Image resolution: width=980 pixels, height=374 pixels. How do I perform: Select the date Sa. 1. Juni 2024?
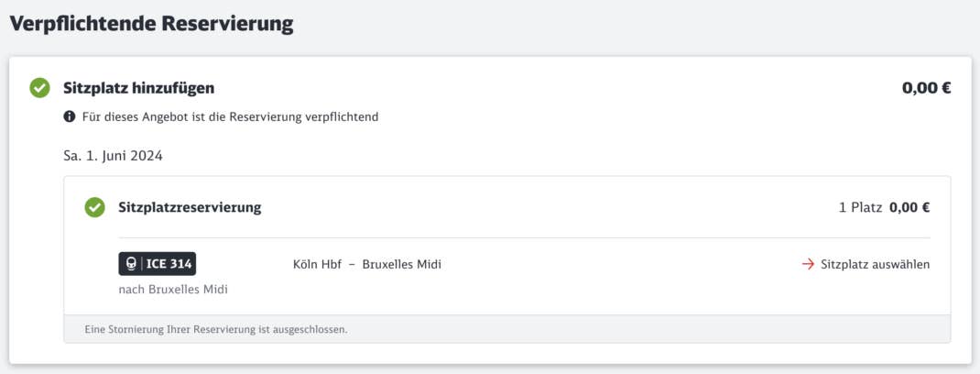[114, 156]
